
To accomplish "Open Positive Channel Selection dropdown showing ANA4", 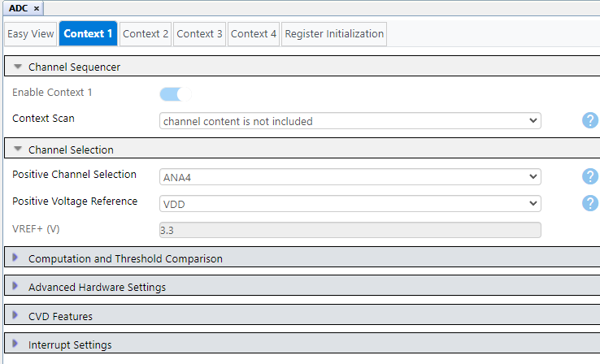I will click(350, 177).
